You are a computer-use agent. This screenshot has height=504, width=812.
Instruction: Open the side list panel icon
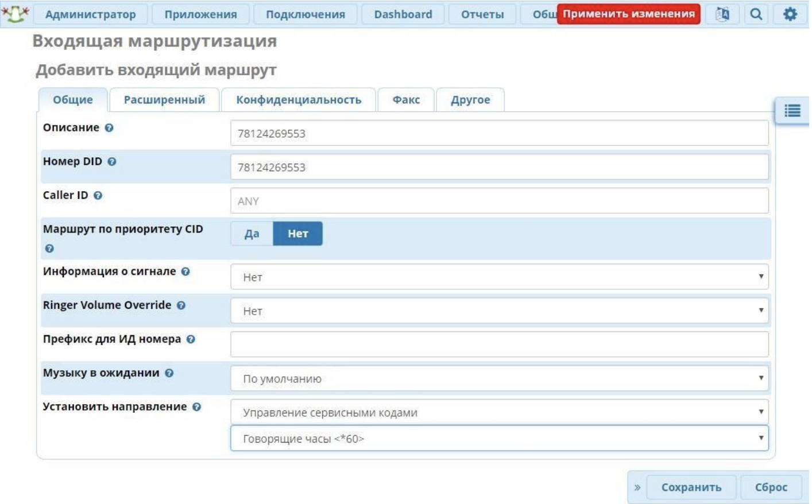pyautogui.click(x=792, y=111)
